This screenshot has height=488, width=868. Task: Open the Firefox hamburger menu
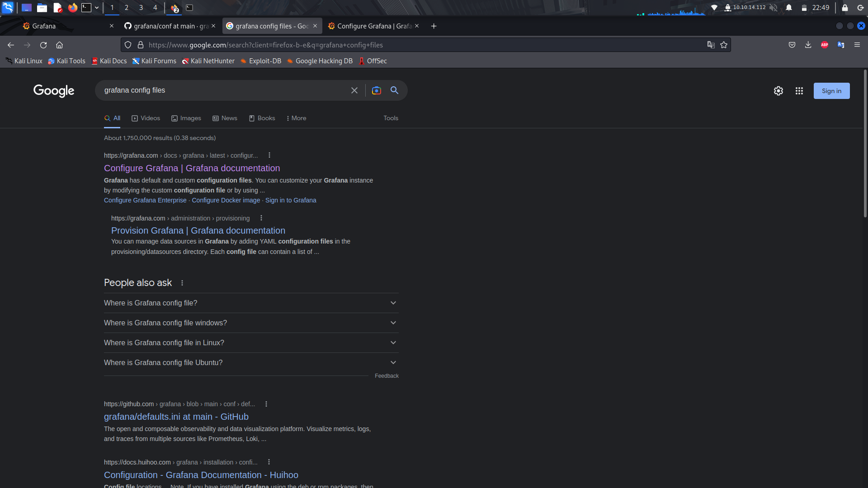tap(857, 45)
